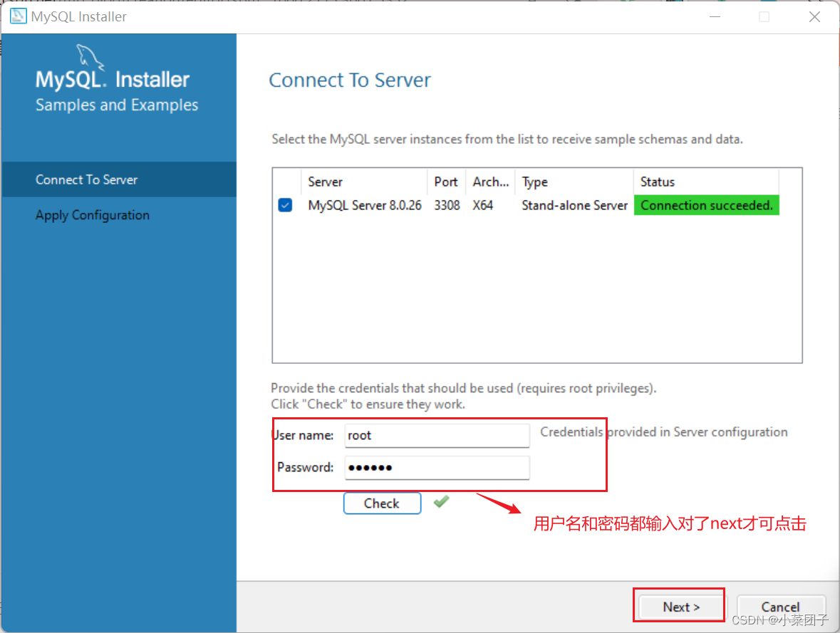
Task: Click the Next > button
Action: click(681, 607)
